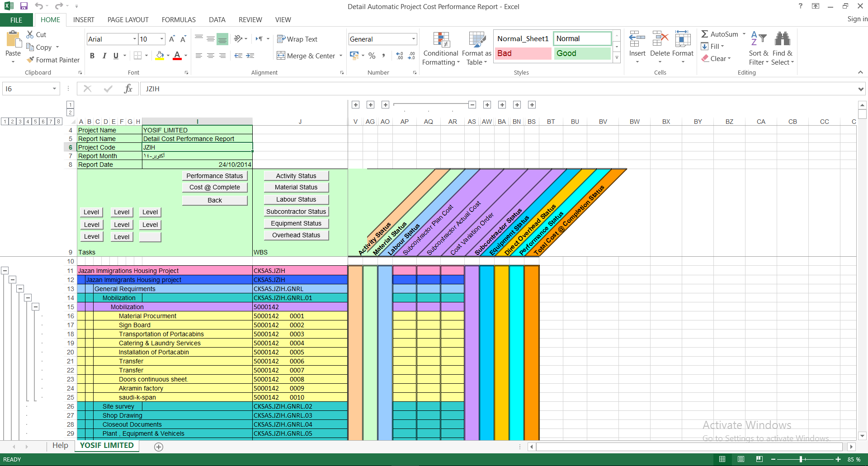Switch to the FORMULAS ribbon tab

point(179,19)
